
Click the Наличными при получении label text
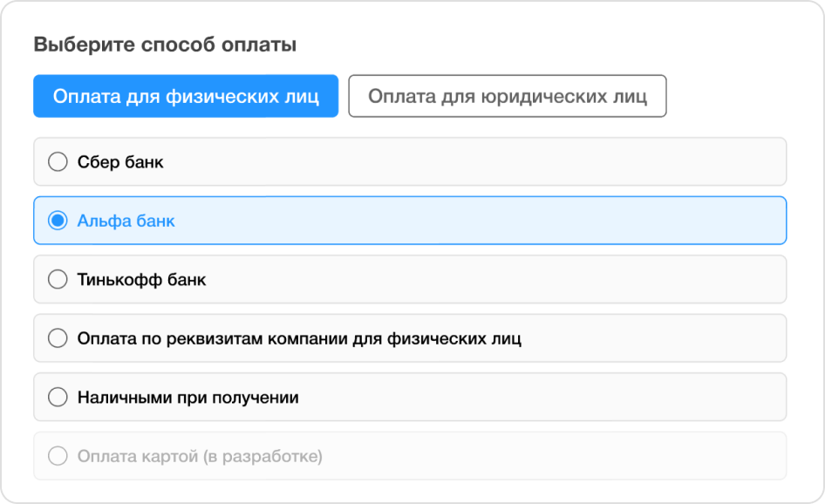coord(187,398)
